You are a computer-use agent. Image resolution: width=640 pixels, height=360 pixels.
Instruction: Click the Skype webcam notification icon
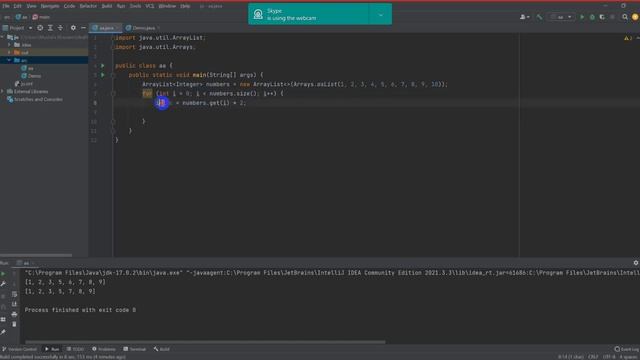(258, 15)
